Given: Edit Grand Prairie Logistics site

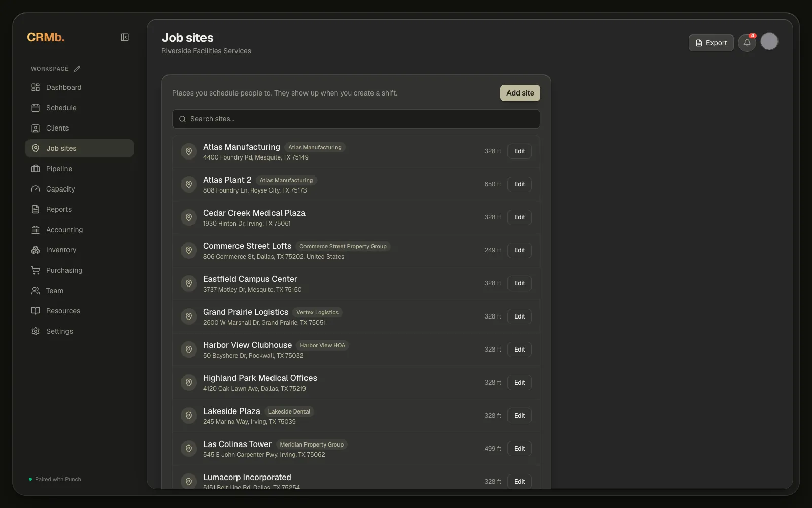Looking at the screenshot, I should pyautogui.click(x=520, y=316).
